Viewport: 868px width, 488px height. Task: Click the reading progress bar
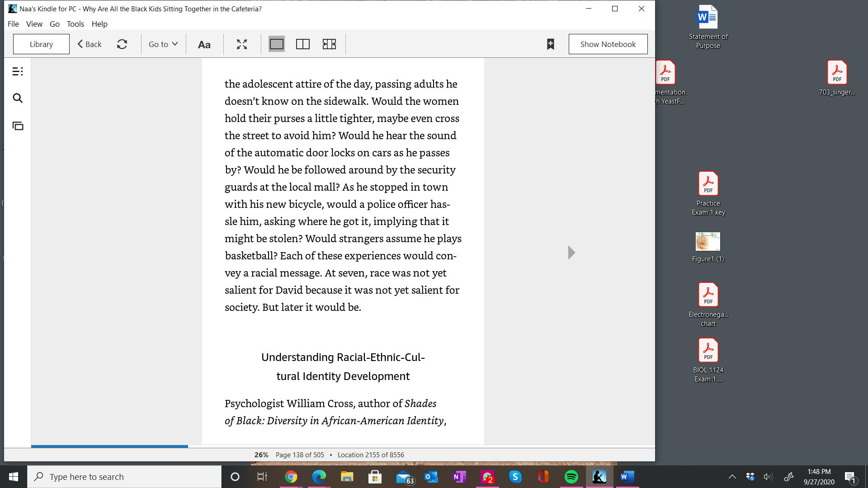pos(343,446)
